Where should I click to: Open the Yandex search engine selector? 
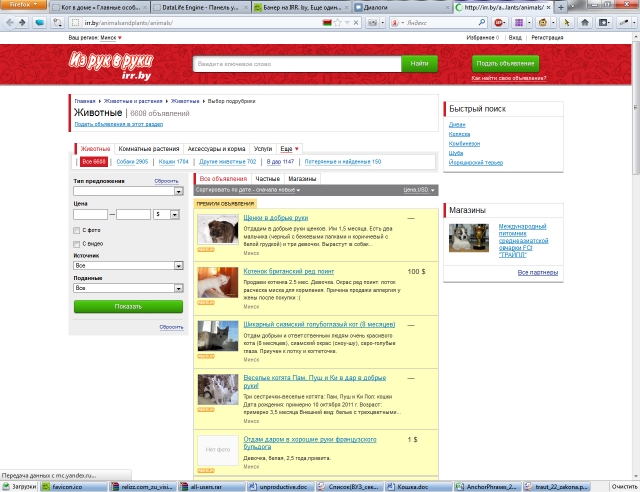[396, 23]
